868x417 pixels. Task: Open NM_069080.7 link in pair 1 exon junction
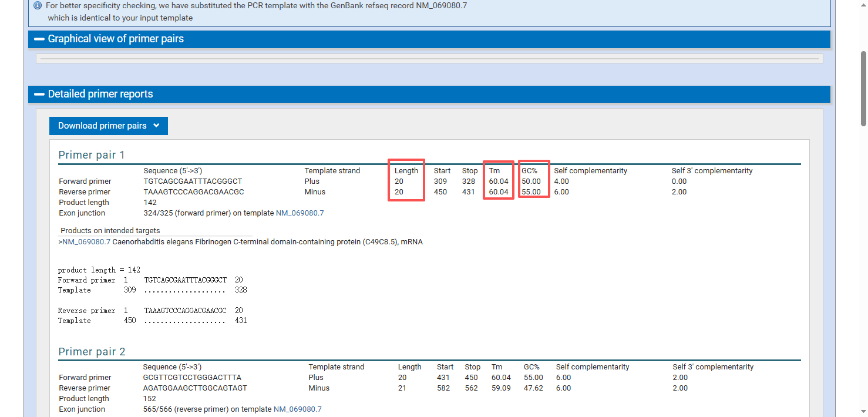[x=300, y=213]
